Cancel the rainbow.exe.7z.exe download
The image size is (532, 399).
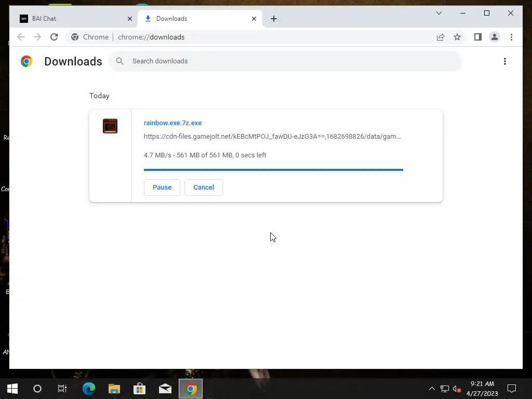tap(204, 187)
